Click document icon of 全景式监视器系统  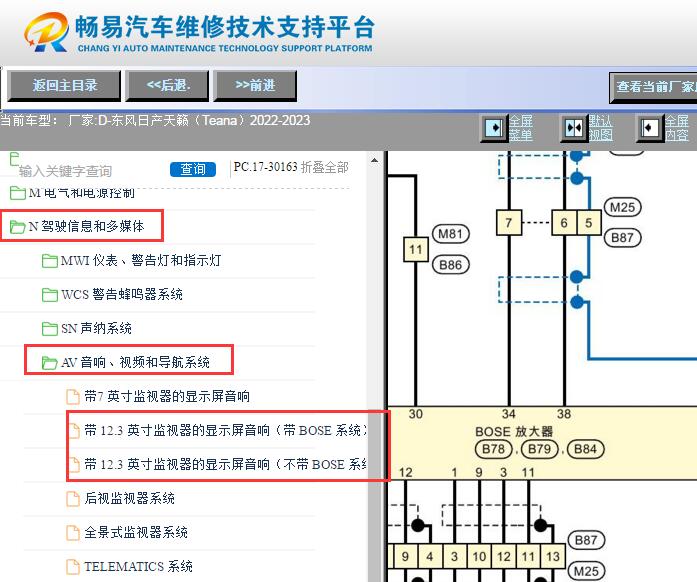[x=72, y=533]
